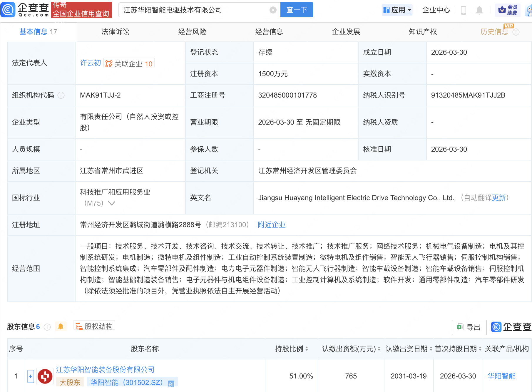Open the 应用 dropdown menu

point(397,10)
